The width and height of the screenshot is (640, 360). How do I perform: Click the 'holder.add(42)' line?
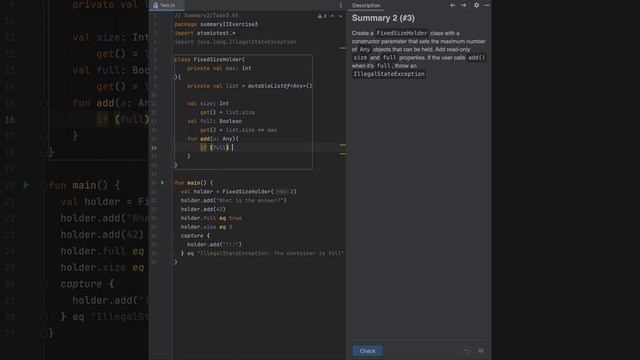[x=203, y=209]
